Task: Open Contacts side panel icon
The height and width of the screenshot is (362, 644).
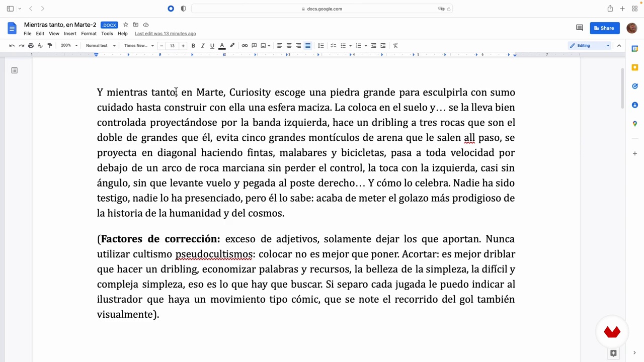Action: click(635, 105)
